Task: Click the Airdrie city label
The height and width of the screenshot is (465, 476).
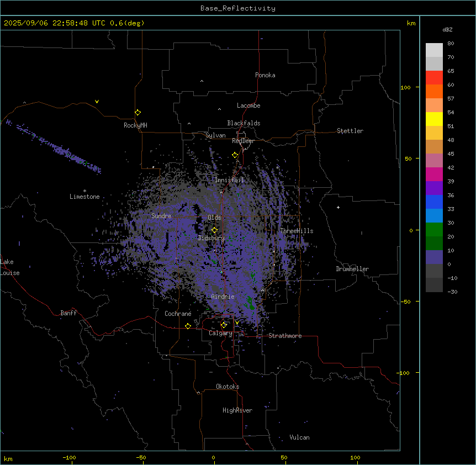Action: (223, 297)
